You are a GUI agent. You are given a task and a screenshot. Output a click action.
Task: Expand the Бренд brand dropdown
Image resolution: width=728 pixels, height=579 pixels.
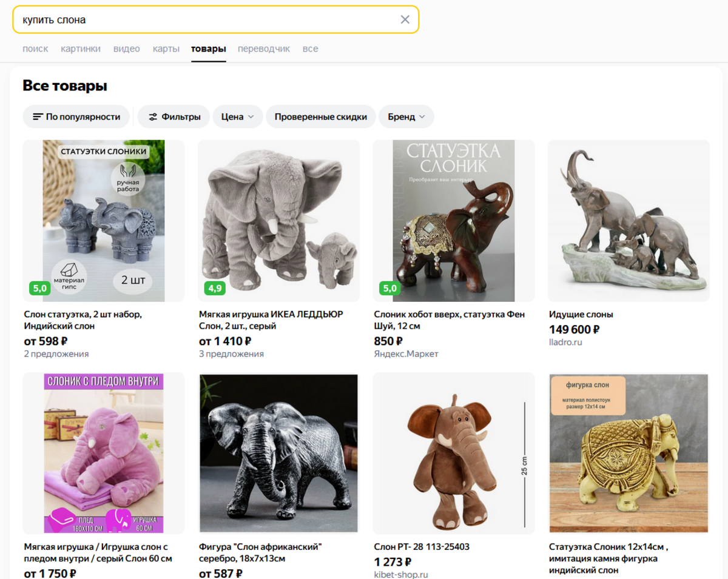406,117
